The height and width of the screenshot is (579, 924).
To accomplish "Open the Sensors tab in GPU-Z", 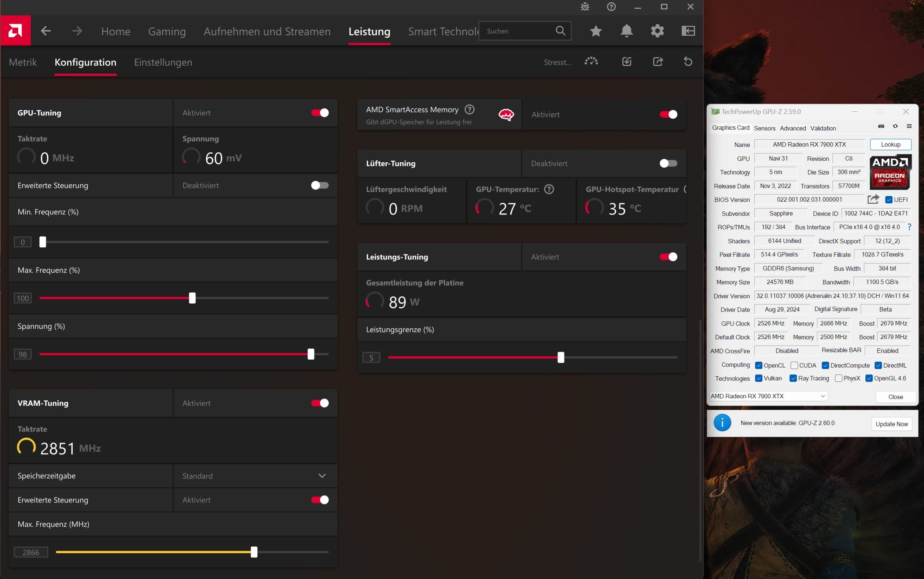I will [x=764, y=128].
